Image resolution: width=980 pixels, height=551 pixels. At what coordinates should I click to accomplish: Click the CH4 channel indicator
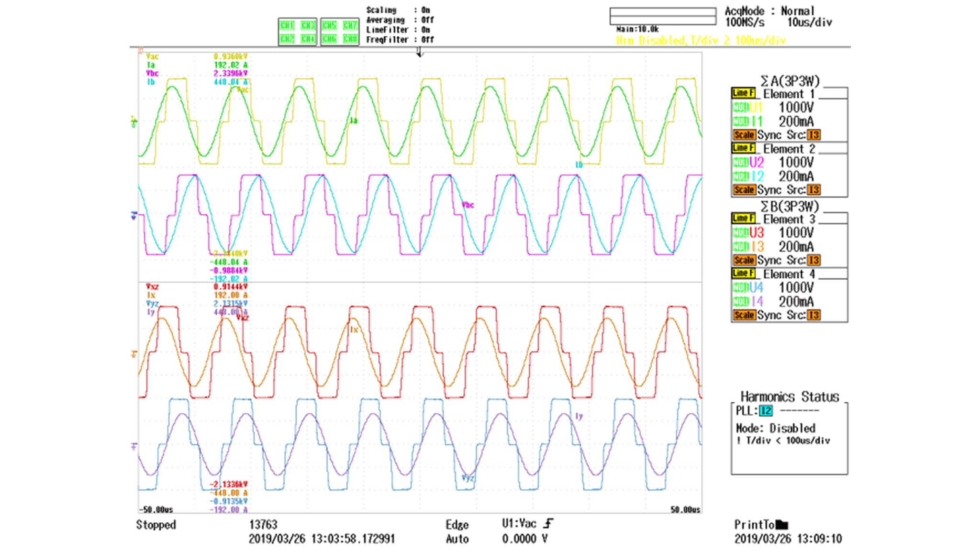tap(308, 39)
